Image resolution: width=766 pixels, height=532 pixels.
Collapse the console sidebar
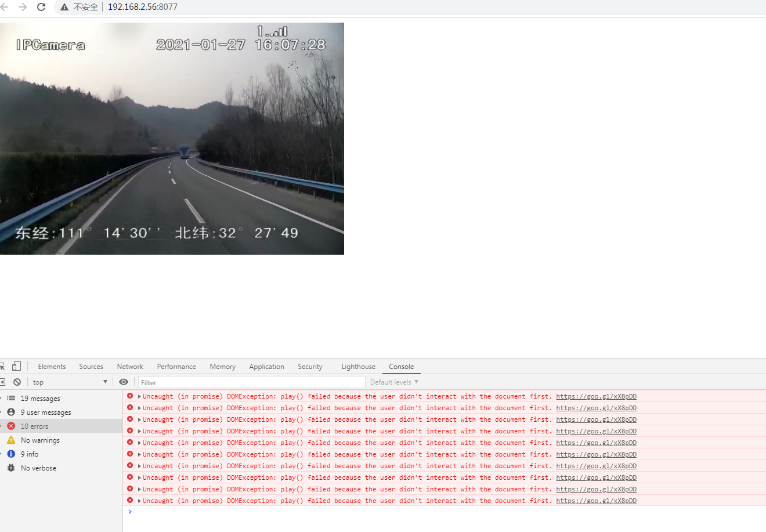3,382
